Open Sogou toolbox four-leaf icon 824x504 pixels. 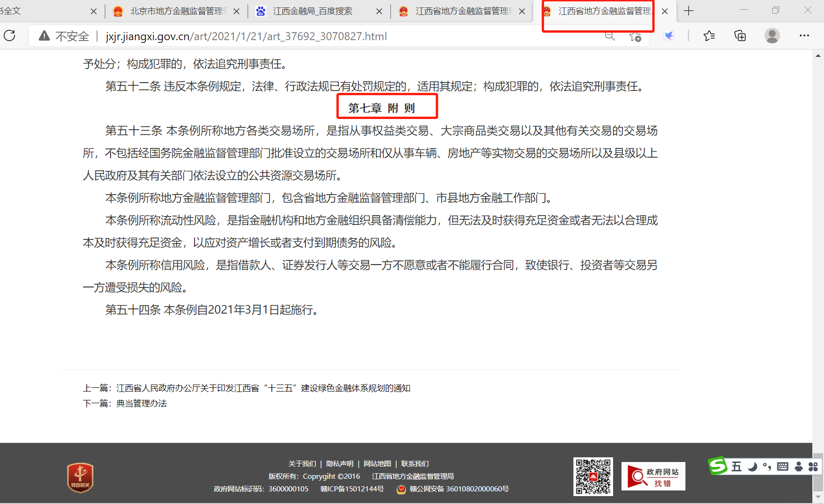click(813, 467)
